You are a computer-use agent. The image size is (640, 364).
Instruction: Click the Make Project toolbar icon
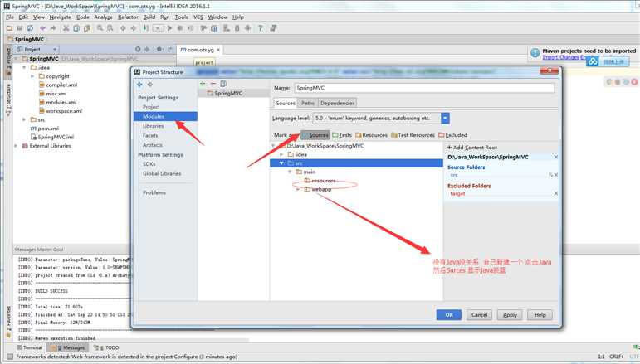click(146, 28)
